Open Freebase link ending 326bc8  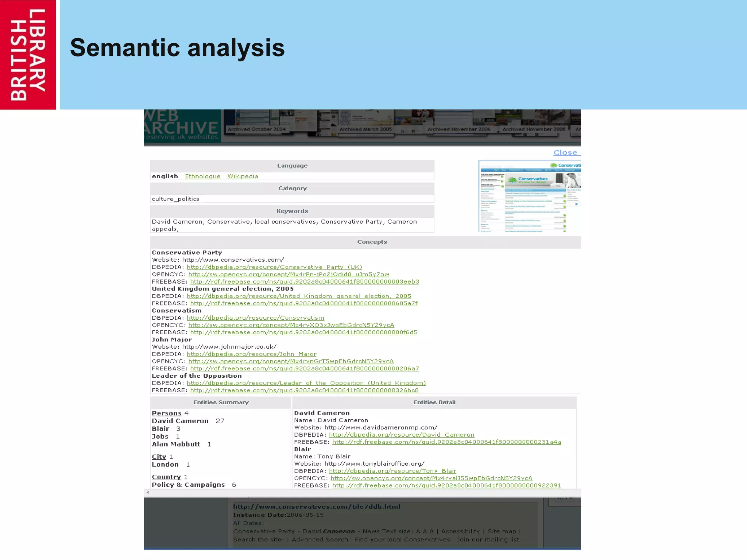[304, 390]
